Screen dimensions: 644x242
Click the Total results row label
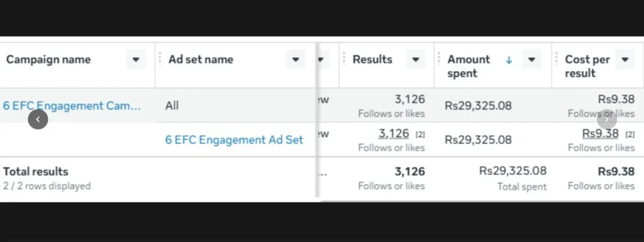click(x=36, y=171)
